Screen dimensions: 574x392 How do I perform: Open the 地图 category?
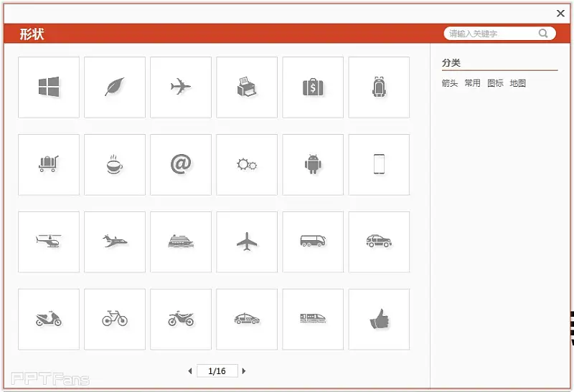(x=518, y=83)
